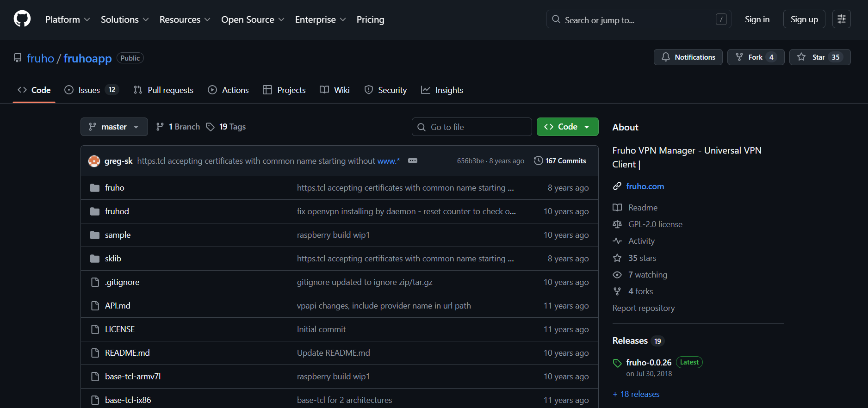Click the Search or jump to field
868x408 pixels.
[x=639, y=19]
